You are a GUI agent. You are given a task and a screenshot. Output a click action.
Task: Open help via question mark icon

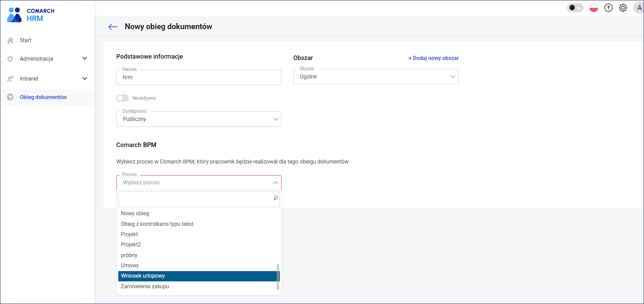(x=608, y=8)
